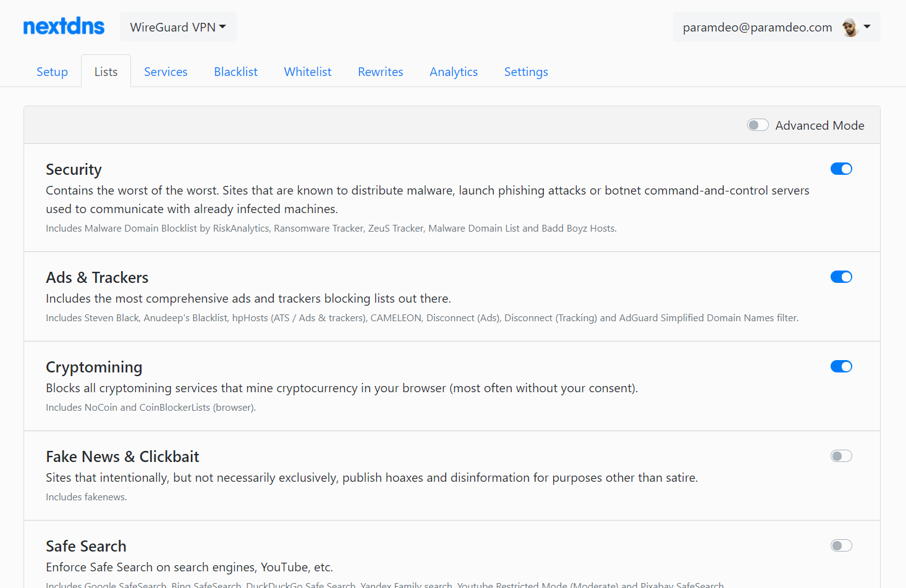Enable the Fake News & Clickbait toggle
906x588 pixels.
(x=841, y=456)
